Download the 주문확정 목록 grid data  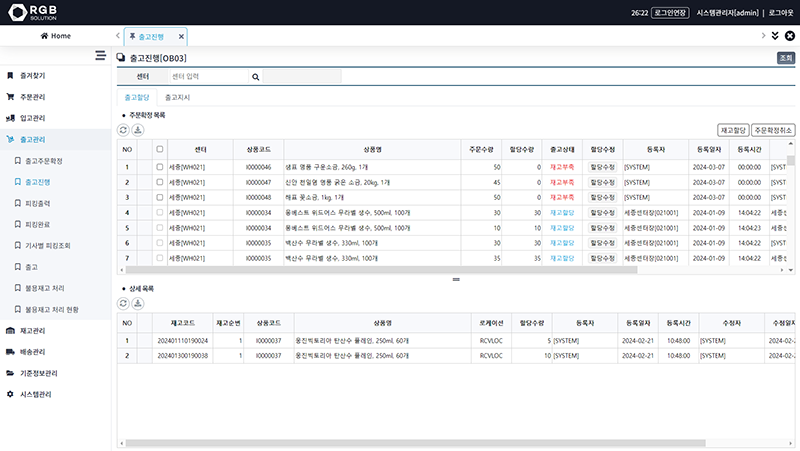click(x=138, y=130)
